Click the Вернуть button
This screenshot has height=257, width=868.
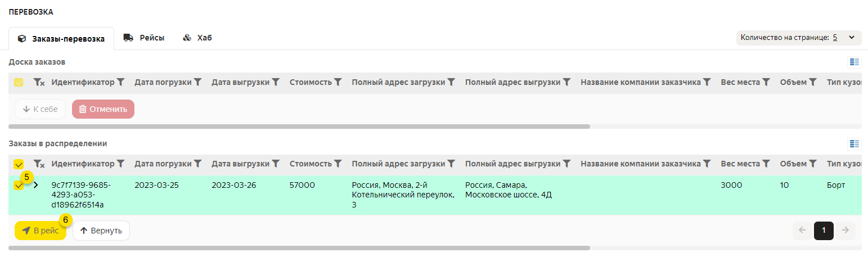(101, 231)
